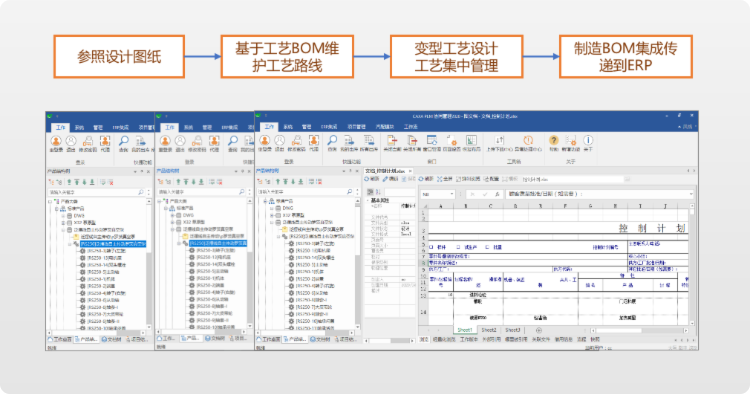
Task: Click re-login user icon in the leftmost window
Action: [56, 141]
